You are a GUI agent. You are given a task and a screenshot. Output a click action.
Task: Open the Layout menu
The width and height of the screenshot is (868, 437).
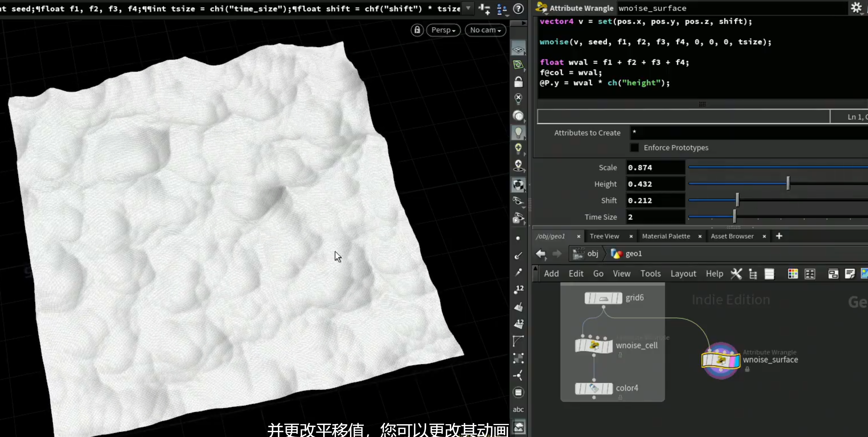(x=683, y=274)
